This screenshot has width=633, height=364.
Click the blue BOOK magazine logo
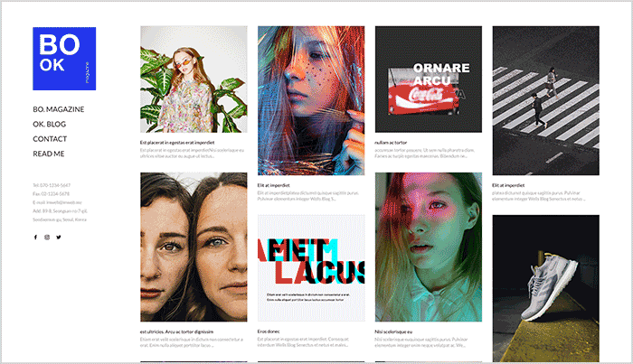(x=64, y=59)
